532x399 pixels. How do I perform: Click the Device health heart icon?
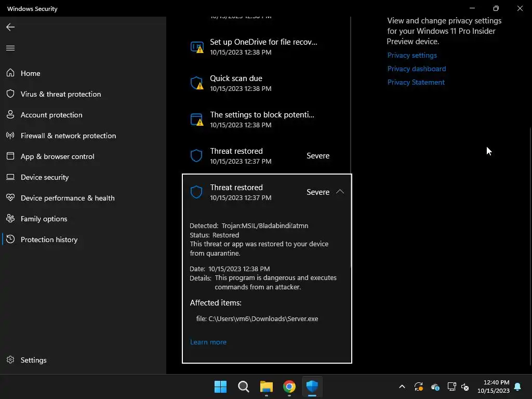pos(10,197)
